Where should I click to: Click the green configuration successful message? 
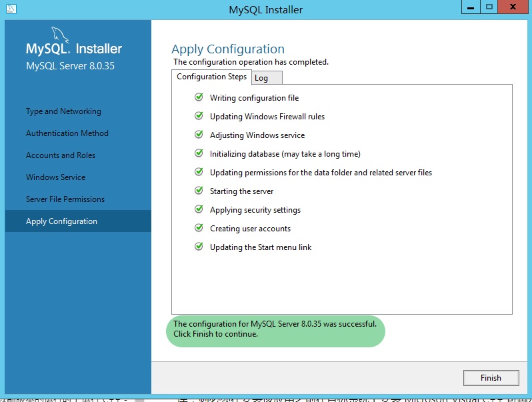click(275, 331)
